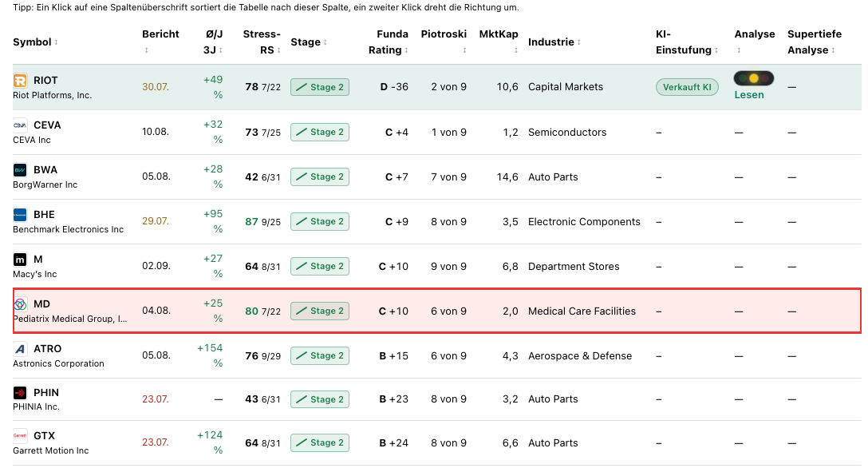Sort table by Supertiefe Analyse column
The height and width of the screenshot is (468, 868).
pyautogui.click(x=815, y=42)
